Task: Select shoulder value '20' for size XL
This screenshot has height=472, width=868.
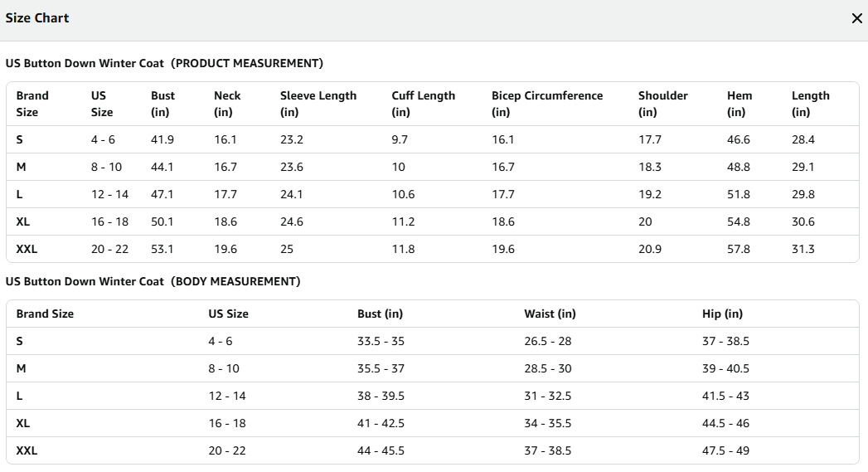Action: (x=646, y=221)
